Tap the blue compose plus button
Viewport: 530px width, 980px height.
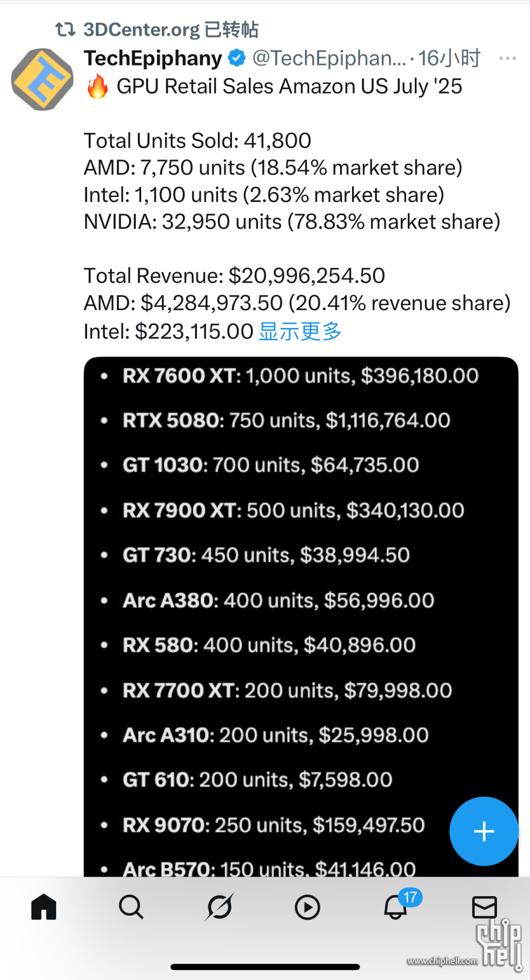(484, 831)
